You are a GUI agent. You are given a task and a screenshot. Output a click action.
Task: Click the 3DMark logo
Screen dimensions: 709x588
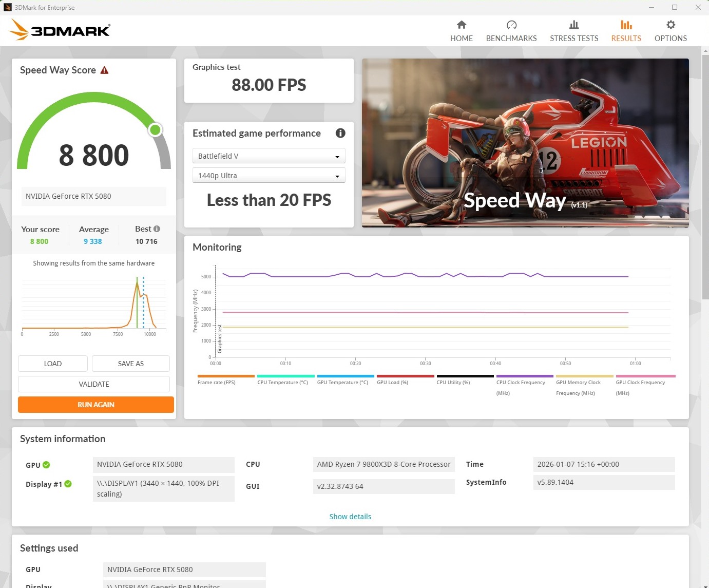point(60,30)
